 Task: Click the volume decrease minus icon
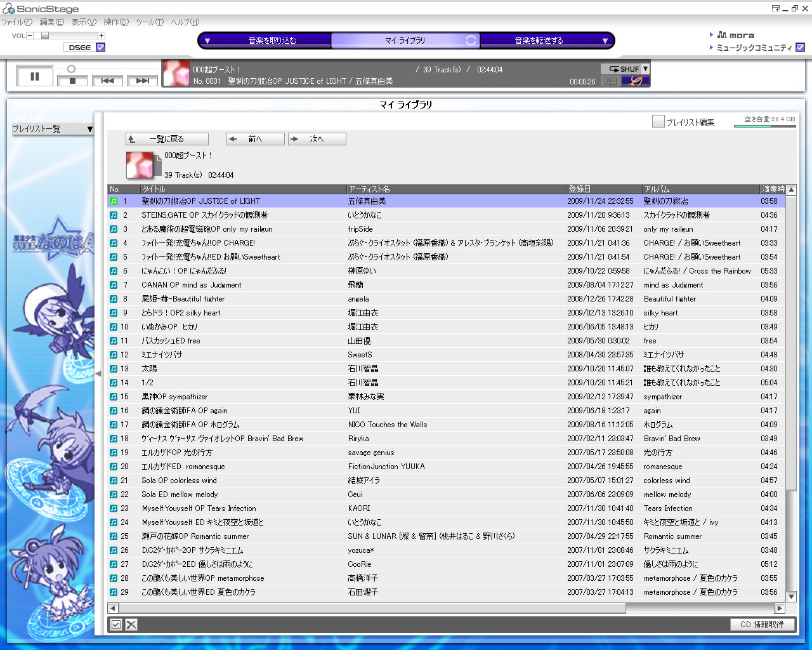(x=30, y=36)
